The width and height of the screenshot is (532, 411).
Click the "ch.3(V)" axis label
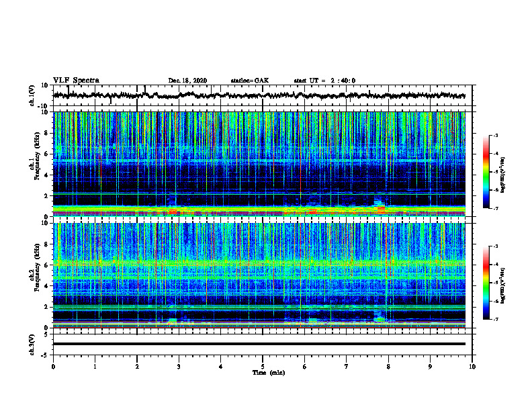click(x=32, y=345)
